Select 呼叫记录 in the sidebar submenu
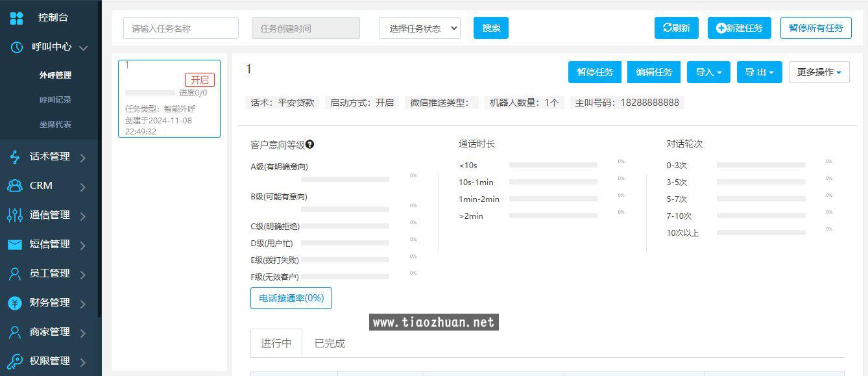The height and width of the screenshot is (376, 868). (55, 100)
